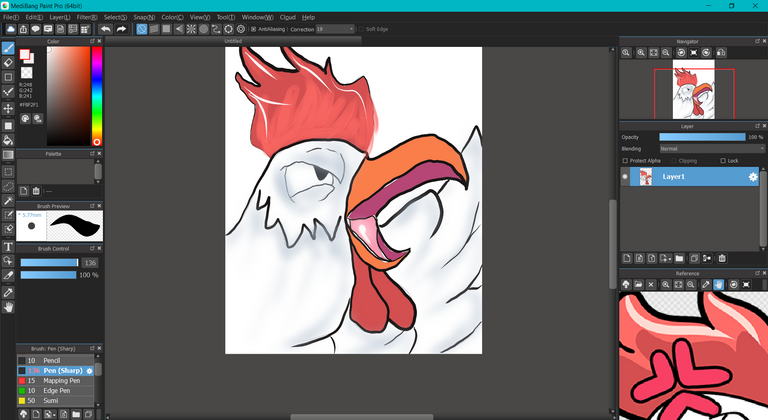Open an image with the Reference folder icon
Image resolution: width=768 pixels, height=420 pixels.
click(638, 284)
